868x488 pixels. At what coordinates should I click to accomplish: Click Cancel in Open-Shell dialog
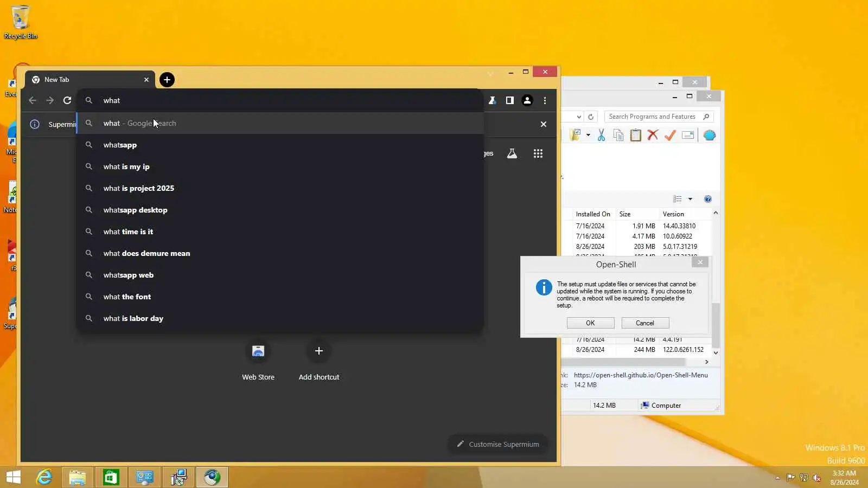pyautogui.click(x=645, y=323)
